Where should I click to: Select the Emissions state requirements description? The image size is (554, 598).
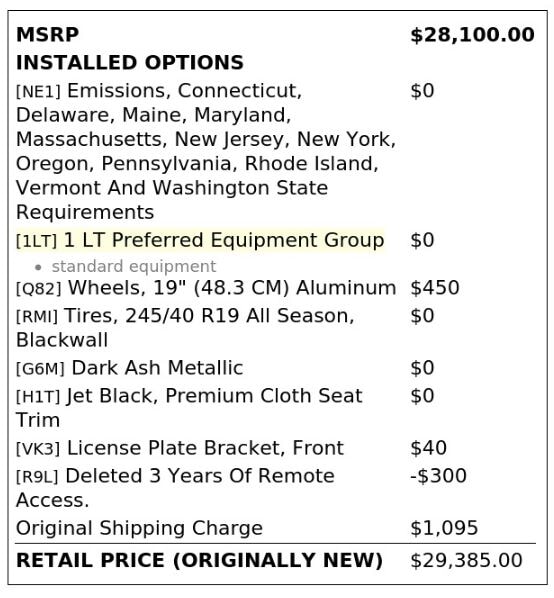point(206,151)
